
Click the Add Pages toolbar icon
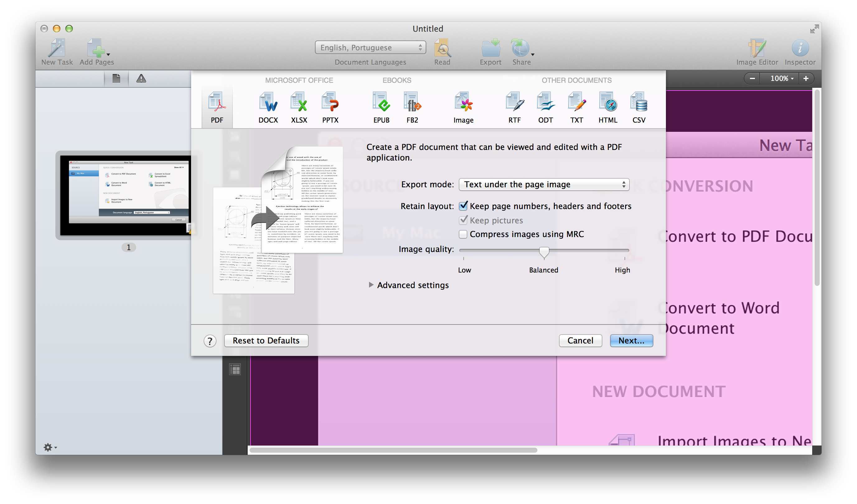point(96,52)
